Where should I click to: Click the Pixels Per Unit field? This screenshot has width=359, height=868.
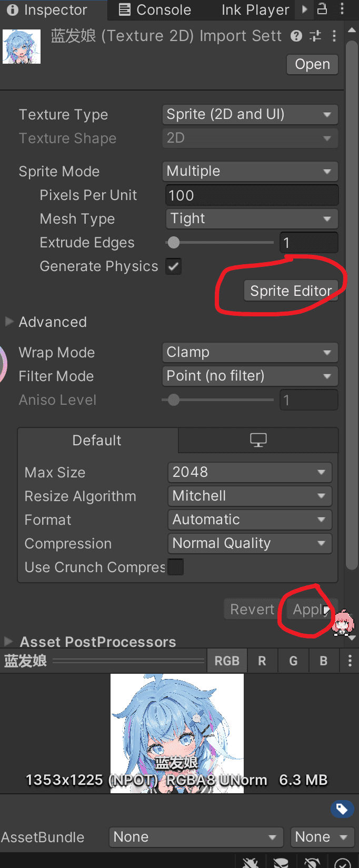point(252,195)
